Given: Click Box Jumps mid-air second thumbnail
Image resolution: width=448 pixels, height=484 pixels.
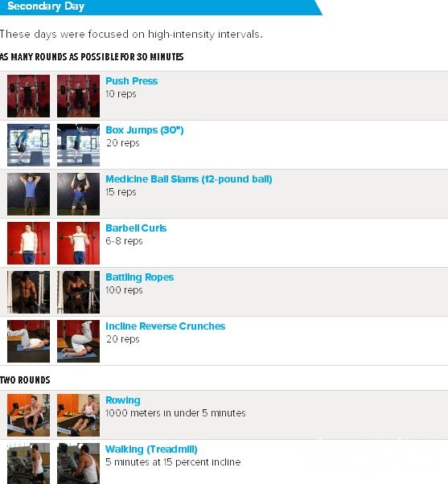Looking at the screenshot, I should click(79, 145).
